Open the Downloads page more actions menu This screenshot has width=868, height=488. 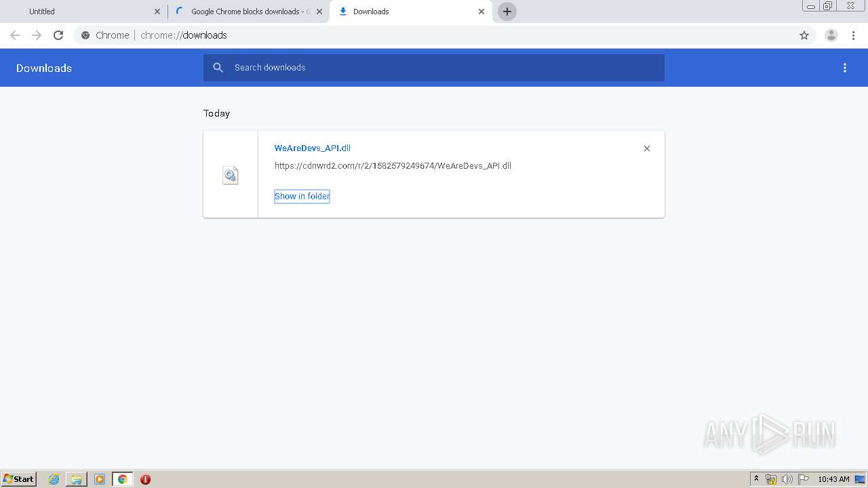(x=845, y=68)
